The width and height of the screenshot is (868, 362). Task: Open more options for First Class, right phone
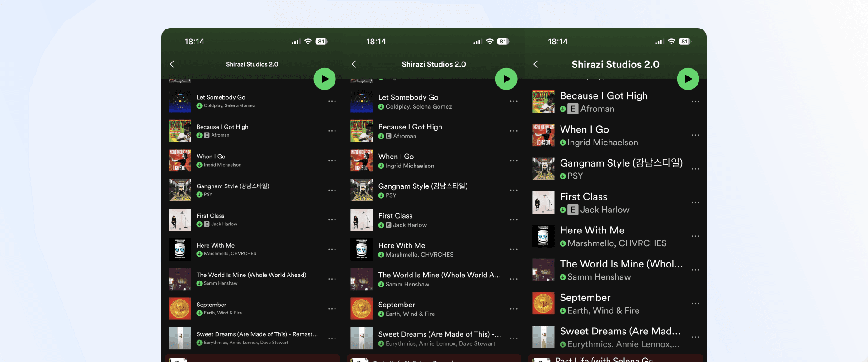click(x=695, y=202)
